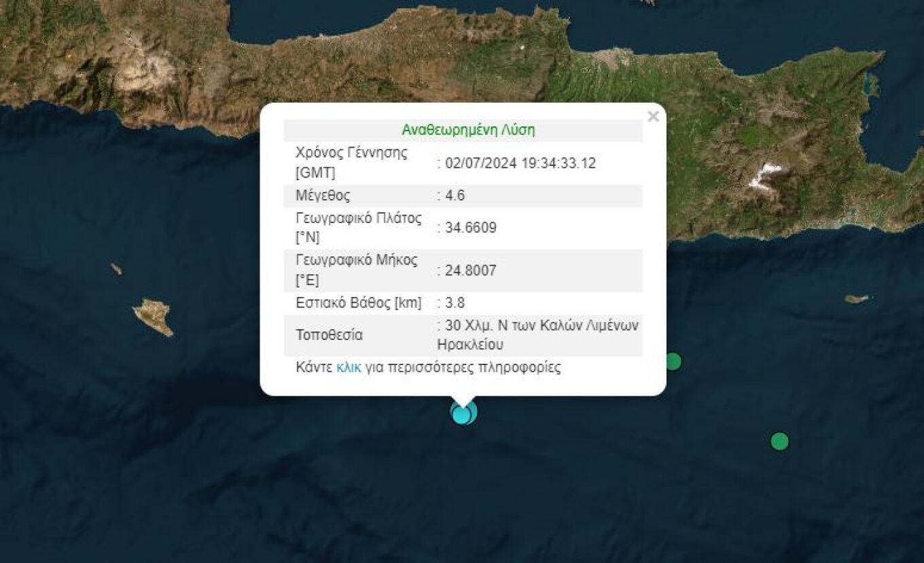Click the green earthquake marker beside the popup
The height and width of the screenshot is (563, 924).
pos(673,361)
